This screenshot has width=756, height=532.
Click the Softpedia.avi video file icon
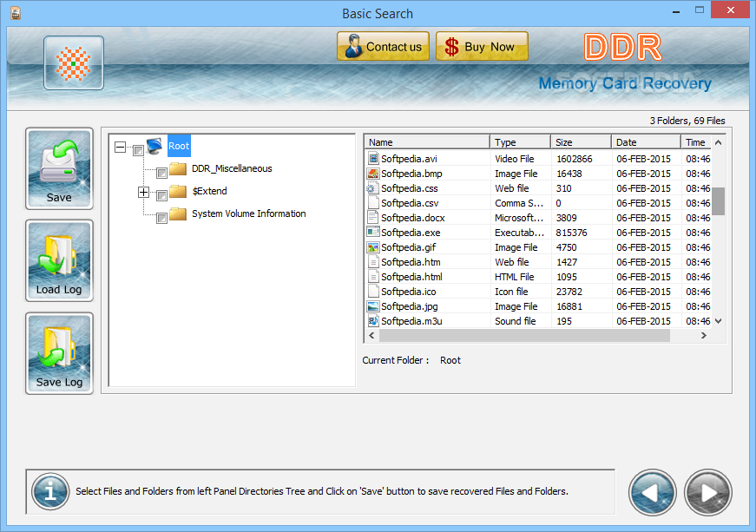373,159
